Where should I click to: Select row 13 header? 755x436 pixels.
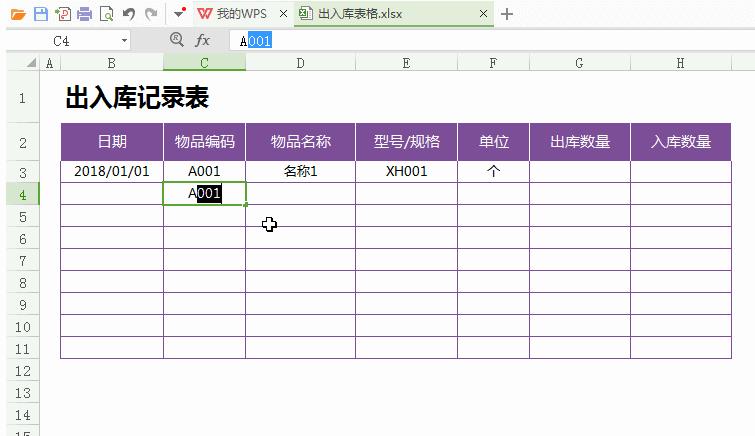23,393
